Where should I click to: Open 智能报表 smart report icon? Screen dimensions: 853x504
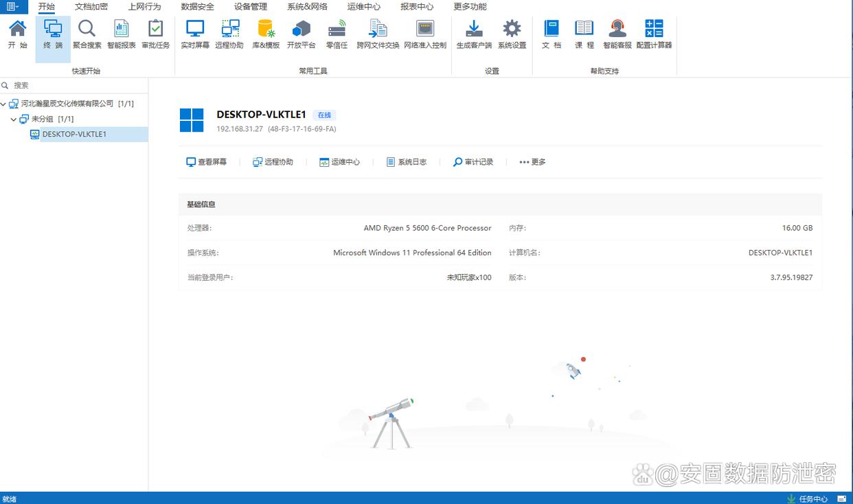(122, 34)
